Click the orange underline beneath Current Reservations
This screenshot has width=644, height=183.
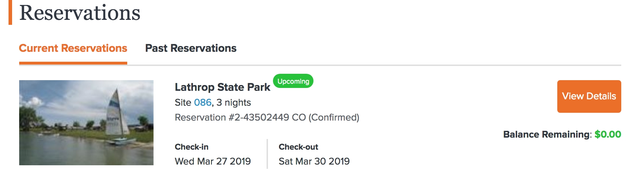point(73,63)
